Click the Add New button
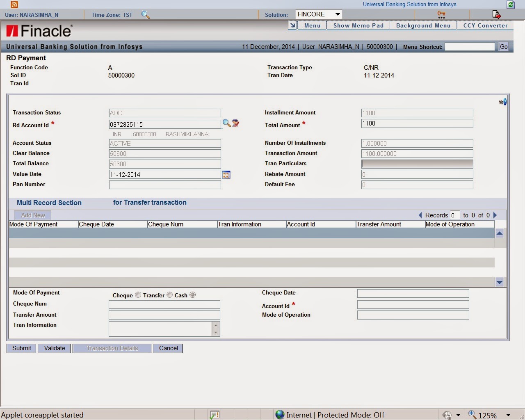Viewport: 525px width, 420px height. (33, 215)
